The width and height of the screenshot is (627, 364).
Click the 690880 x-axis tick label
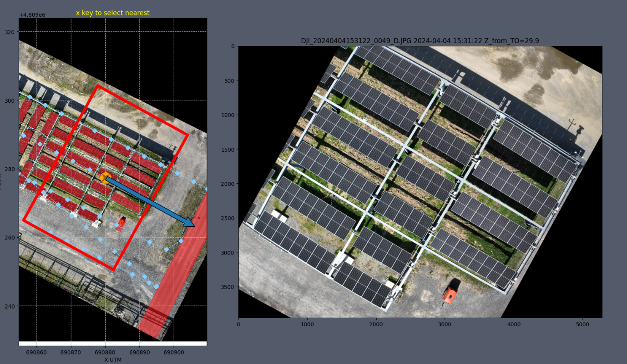coord(105,352)
